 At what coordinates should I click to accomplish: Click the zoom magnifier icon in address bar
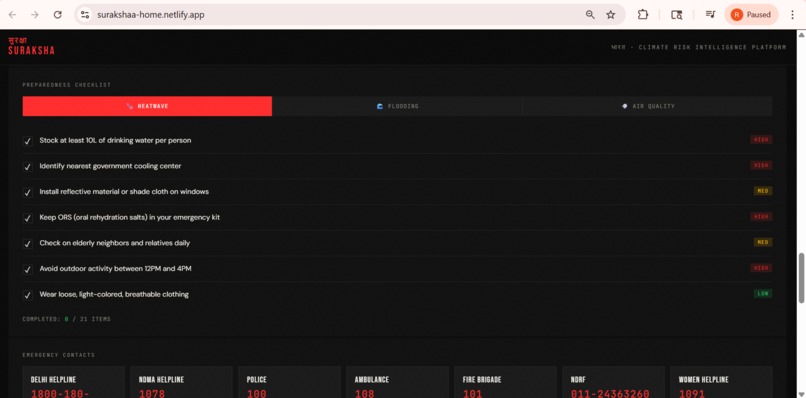(590, 15)
